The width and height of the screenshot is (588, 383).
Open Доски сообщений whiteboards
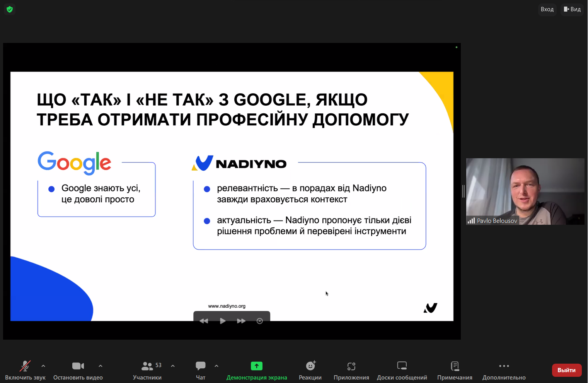402,370
